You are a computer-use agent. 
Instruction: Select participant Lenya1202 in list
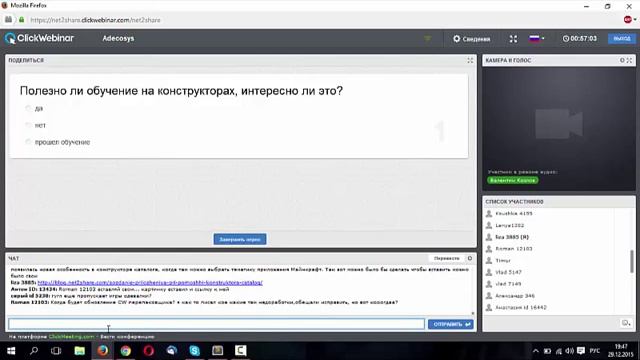point(509,225)
